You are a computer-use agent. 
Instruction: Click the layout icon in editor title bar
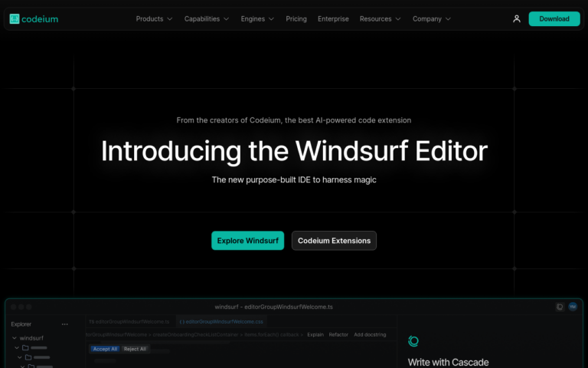(560, 307)
